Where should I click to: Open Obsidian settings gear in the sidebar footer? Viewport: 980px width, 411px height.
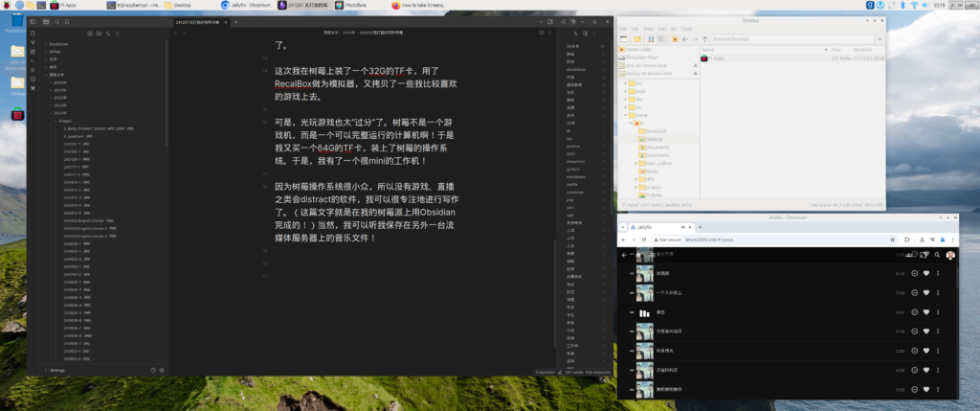[162, 370]
